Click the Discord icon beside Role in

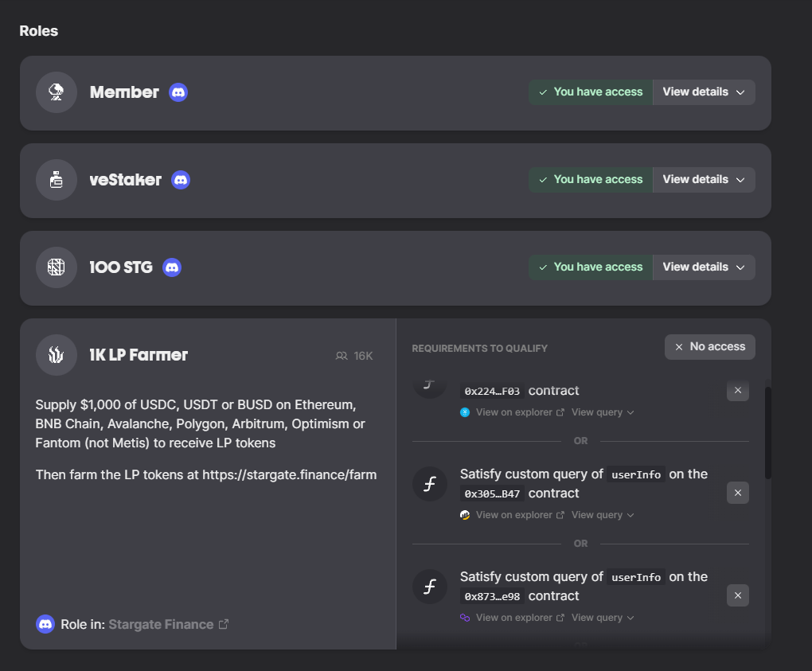click(45, 624)
